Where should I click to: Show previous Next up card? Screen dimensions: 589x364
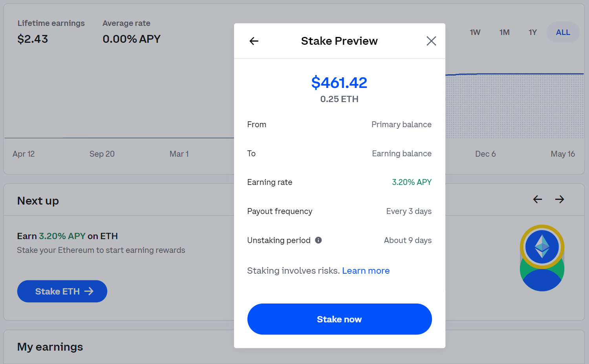538,199
